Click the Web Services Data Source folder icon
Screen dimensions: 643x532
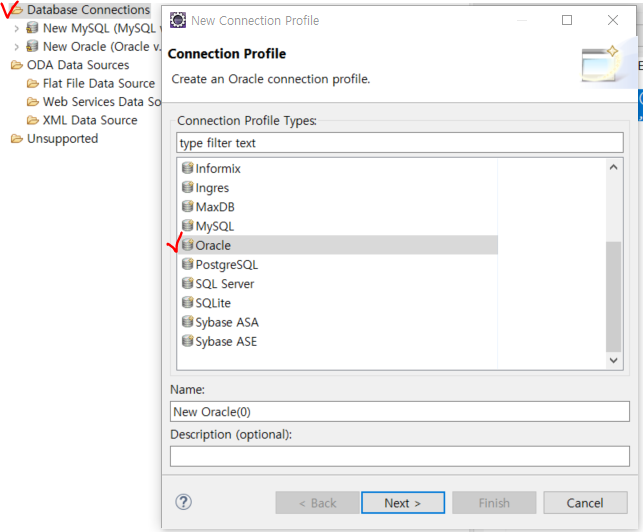tap(33, 102)
